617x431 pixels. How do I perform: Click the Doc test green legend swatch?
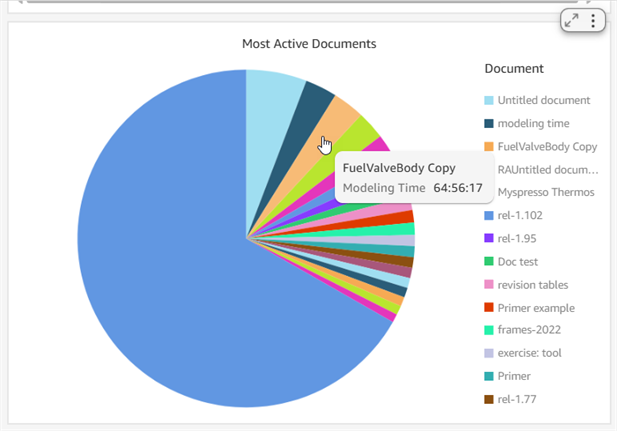click(x=489, y=261)
